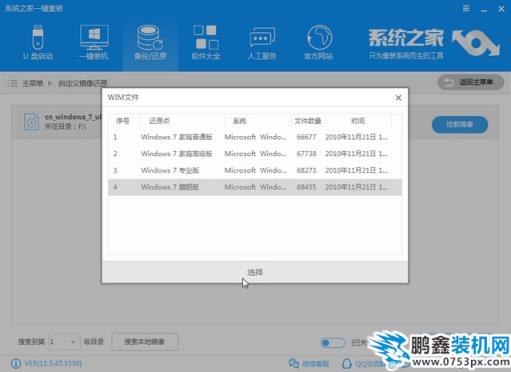Click the 还原点 column header
The height and width of the screenshot is (372, 511).
click(159, 121)
